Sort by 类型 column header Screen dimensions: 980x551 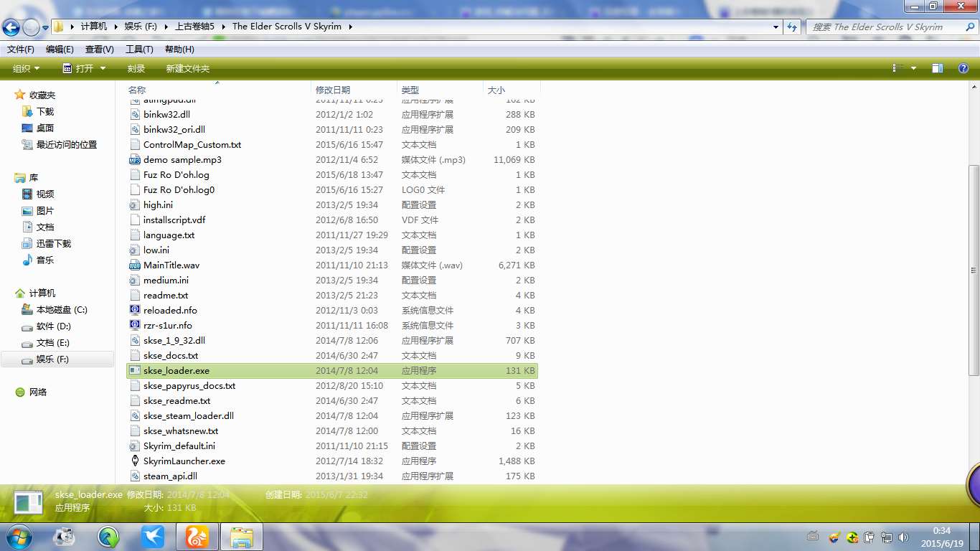click(410, 90)
